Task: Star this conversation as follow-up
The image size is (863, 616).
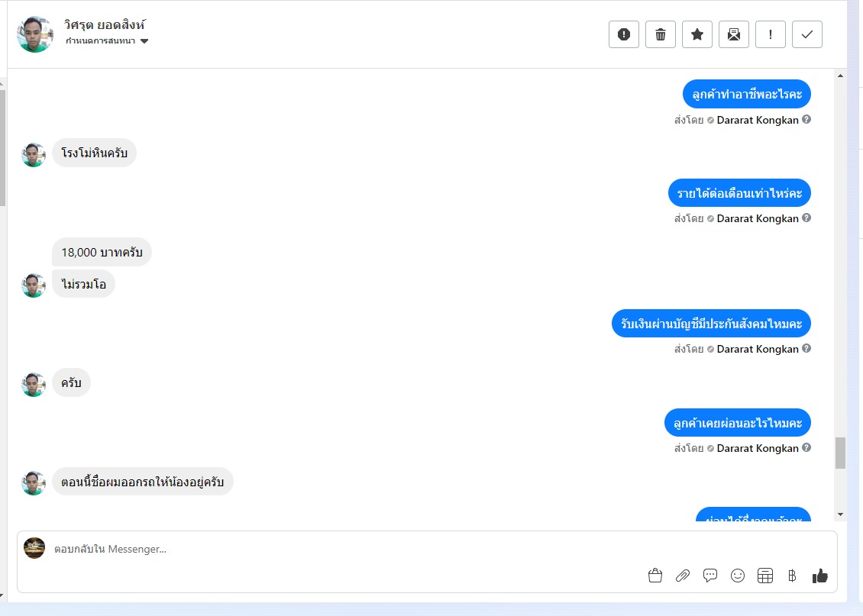Action: point(697,34)
